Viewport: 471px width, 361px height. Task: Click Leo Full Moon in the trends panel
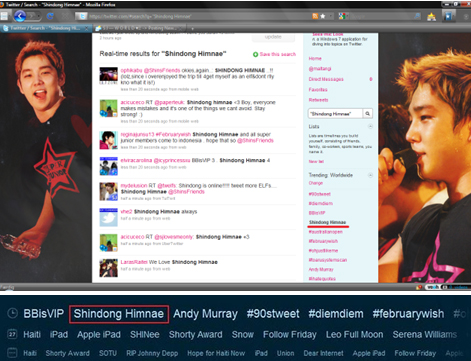click(354, 334)
